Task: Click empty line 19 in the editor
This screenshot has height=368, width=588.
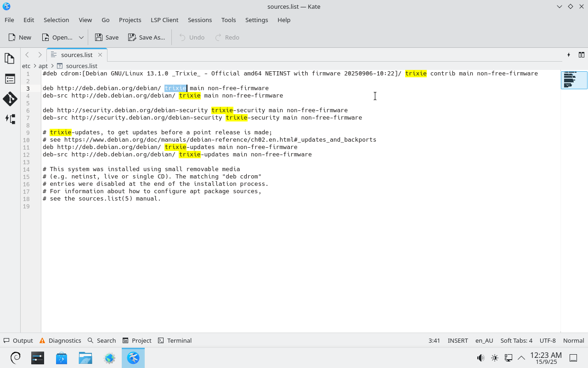Action: 301,206
